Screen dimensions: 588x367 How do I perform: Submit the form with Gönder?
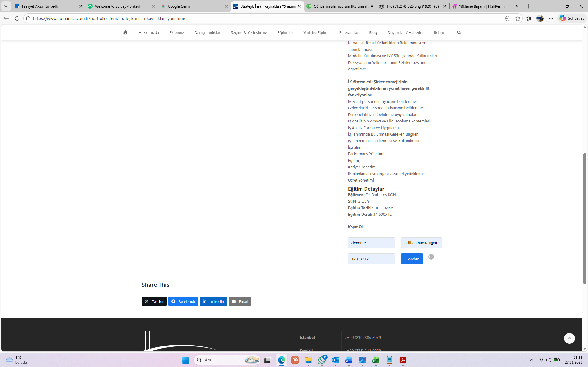click(x=412, y=259)
